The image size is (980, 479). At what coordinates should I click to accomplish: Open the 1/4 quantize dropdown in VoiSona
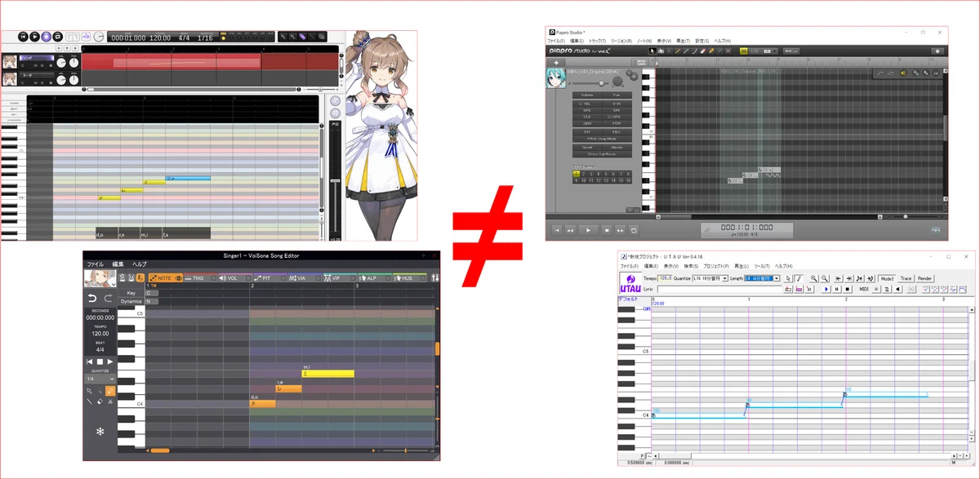point(100,379)
